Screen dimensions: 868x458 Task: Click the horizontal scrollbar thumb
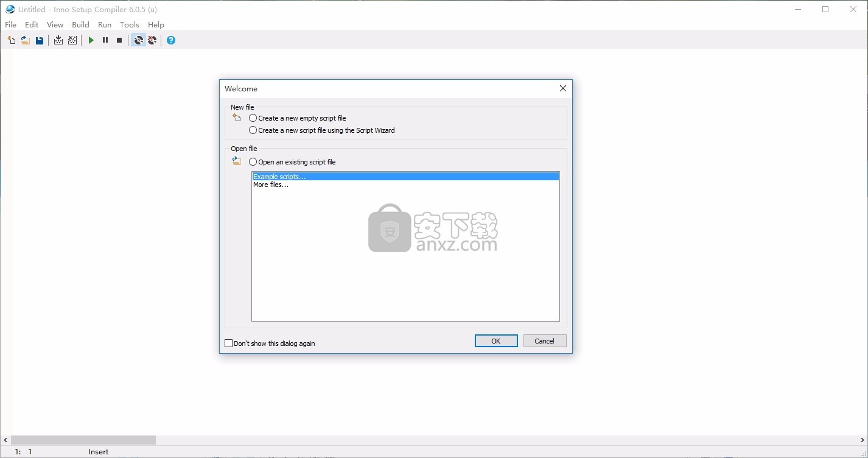tap(83, 440)
